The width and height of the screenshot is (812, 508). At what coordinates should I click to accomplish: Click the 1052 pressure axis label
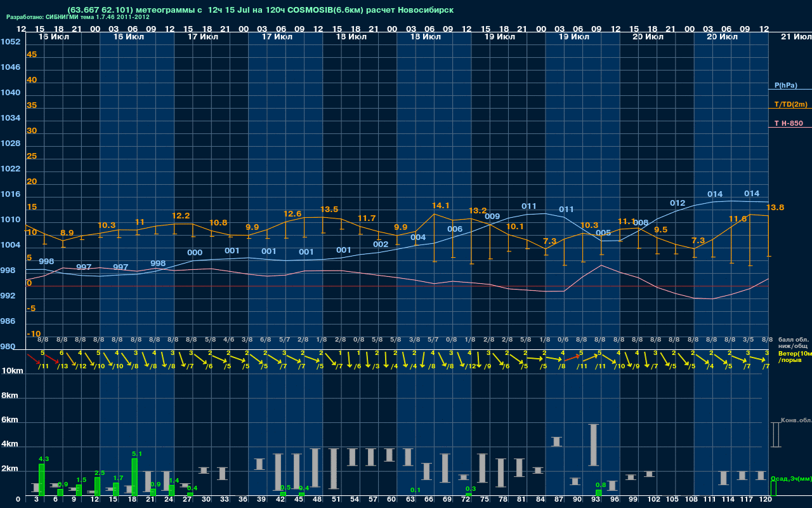pos(10,41)
